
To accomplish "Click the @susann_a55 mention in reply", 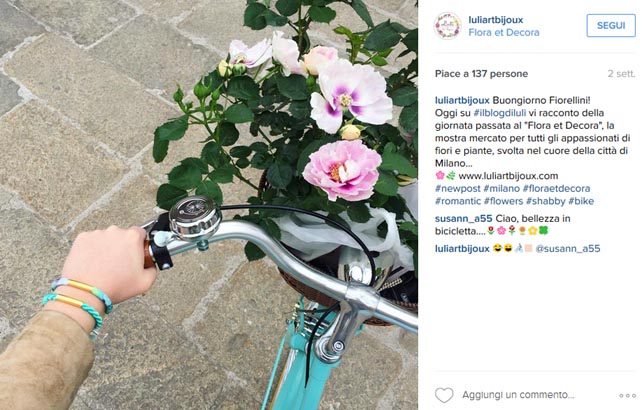I will [x=567, y=249].
